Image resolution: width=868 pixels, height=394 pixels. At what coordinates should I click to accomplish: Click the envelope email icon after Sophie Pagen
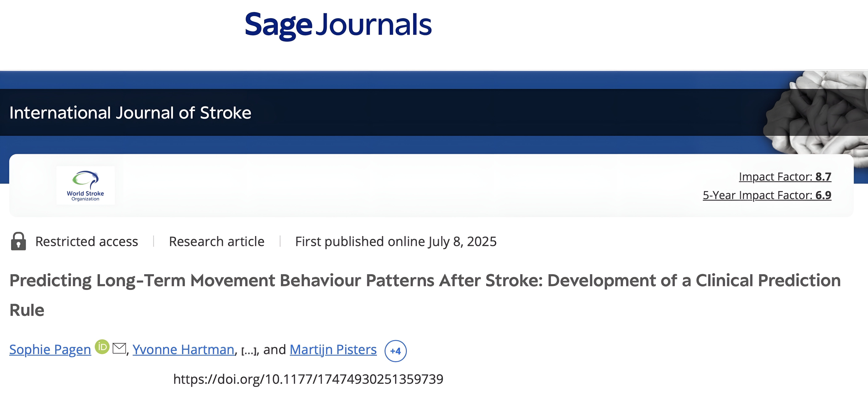pos(119,348)
